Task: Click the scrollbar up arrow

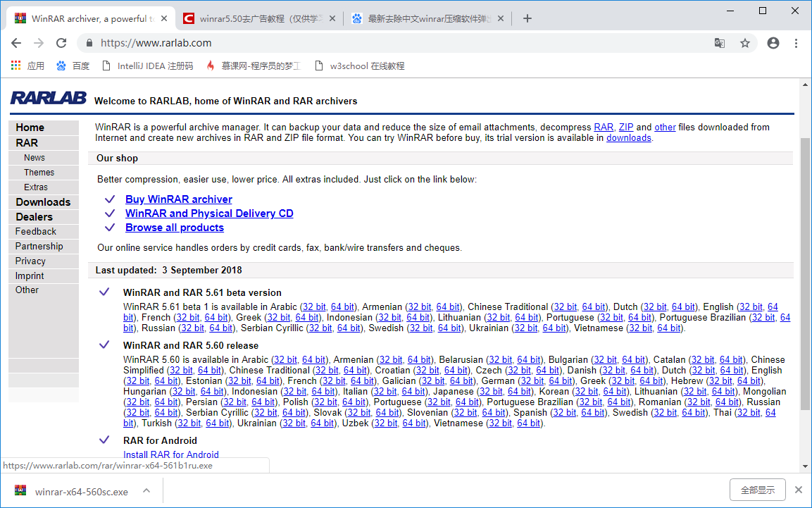Action: tap(805, 85)
